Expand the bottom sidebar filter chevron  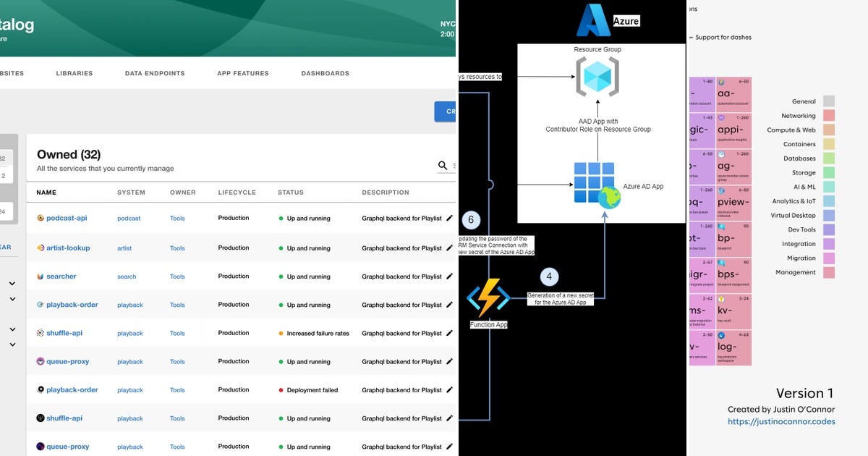[12, 344]
